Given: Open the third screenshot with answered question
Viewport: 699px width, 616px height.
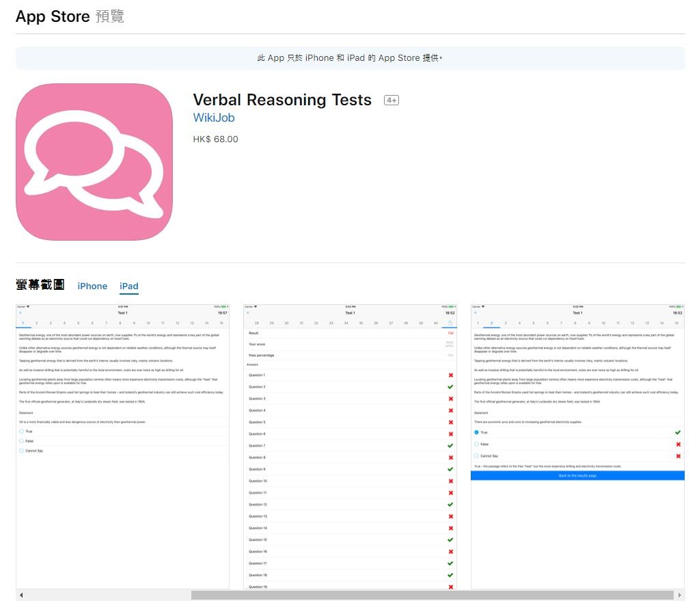Looking at the screenshot, I should (x=577, y=446).
